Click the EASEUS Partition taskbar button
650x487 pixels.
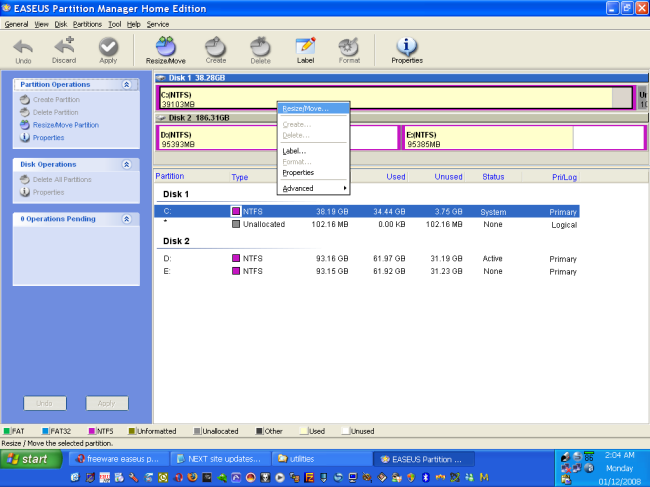423,459
